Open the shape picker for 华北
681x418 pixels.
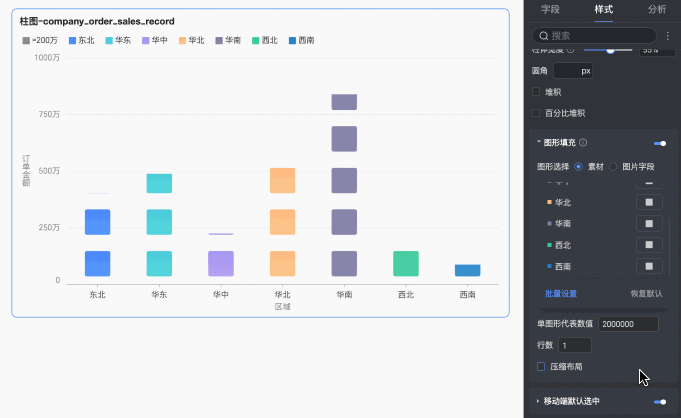tap(649, 202)
